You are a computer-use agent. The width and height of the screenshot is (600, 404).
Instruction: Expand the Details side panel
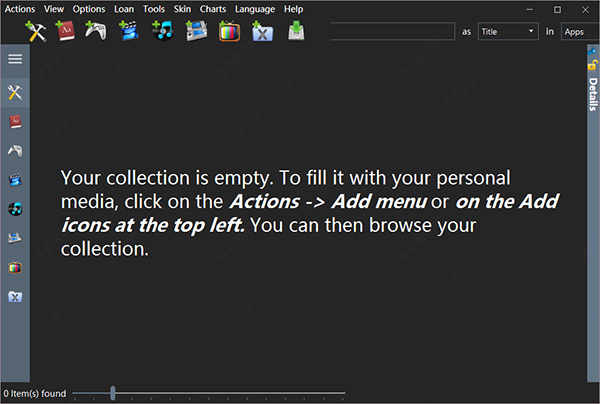point(592,93)
